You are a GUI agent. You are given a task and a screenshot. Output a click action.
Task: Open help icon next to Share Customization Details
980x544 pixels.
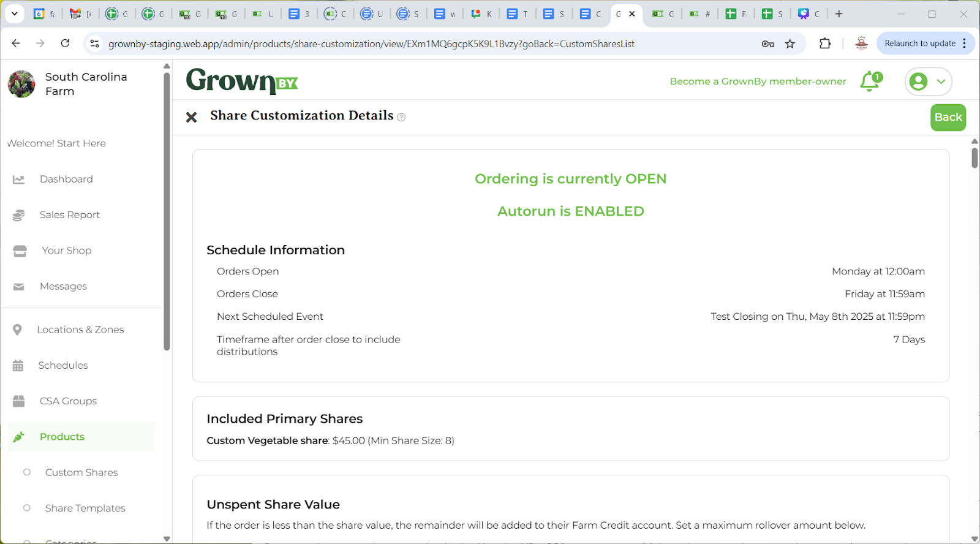(x=401, y=118)
